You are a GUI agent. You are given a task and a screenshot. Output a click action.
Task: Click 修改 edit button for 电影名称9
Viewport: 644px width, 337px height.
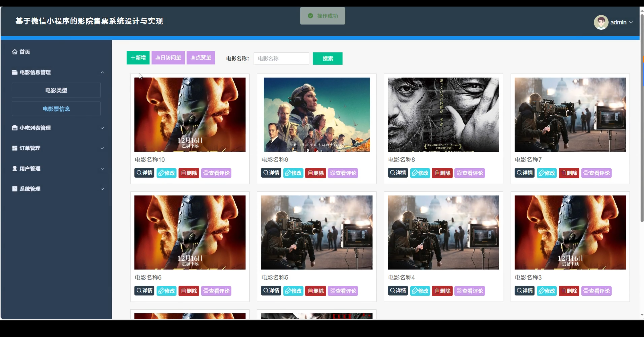point(293,173)
